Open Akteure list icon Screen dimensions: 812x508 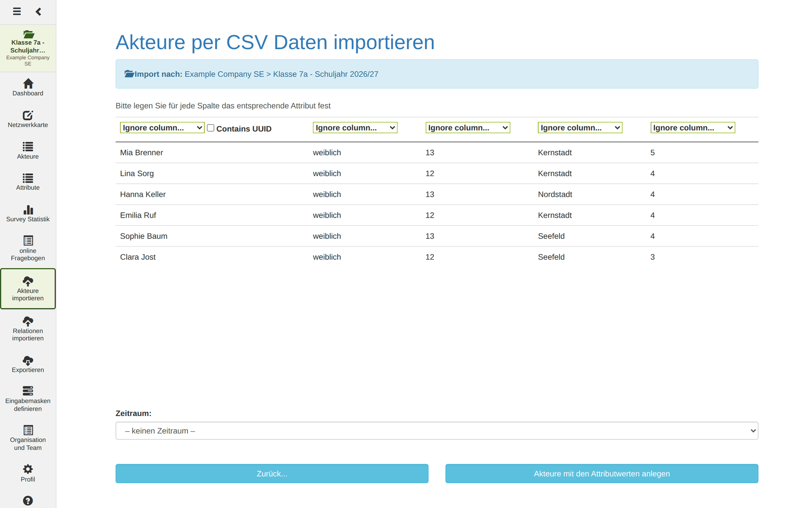point(28,146)
